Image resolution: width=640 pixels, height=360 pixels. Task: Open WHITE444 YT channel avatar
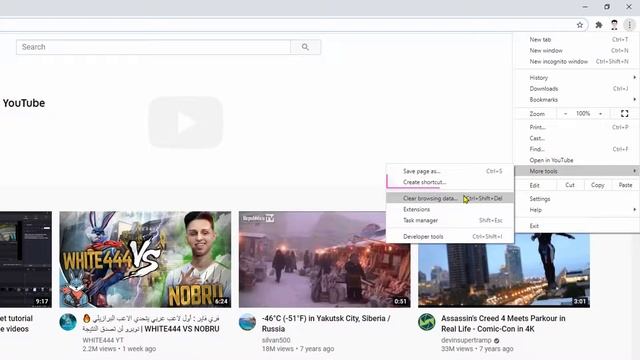(x=68, y=322)
